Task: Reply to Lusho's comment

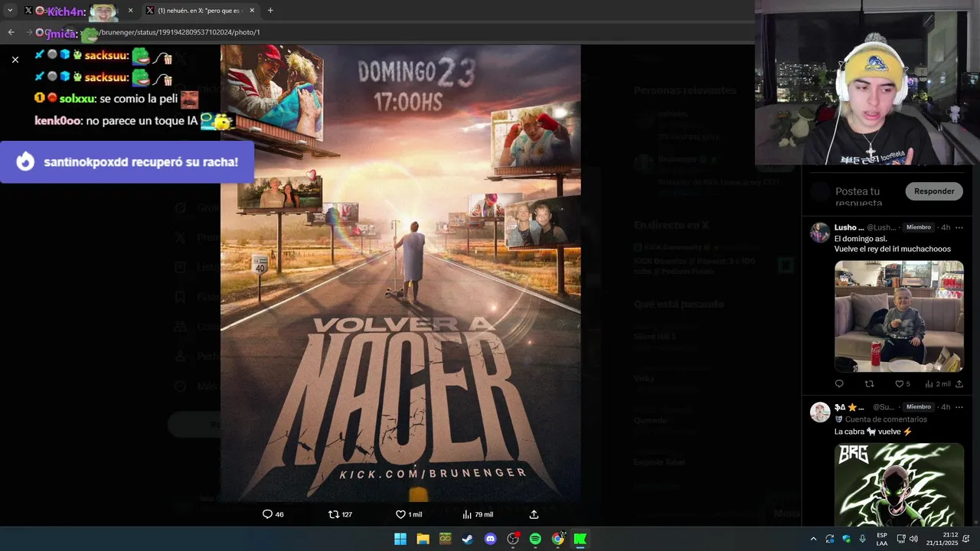Action: click(839, 383)
